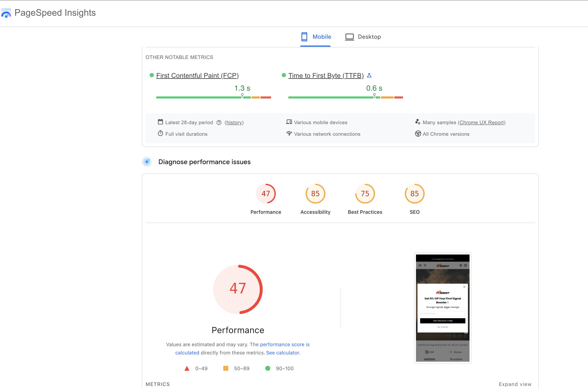
Task: Click the TTFB distribution bar marker
Action: pyautogui.click(x=374, y=96)
